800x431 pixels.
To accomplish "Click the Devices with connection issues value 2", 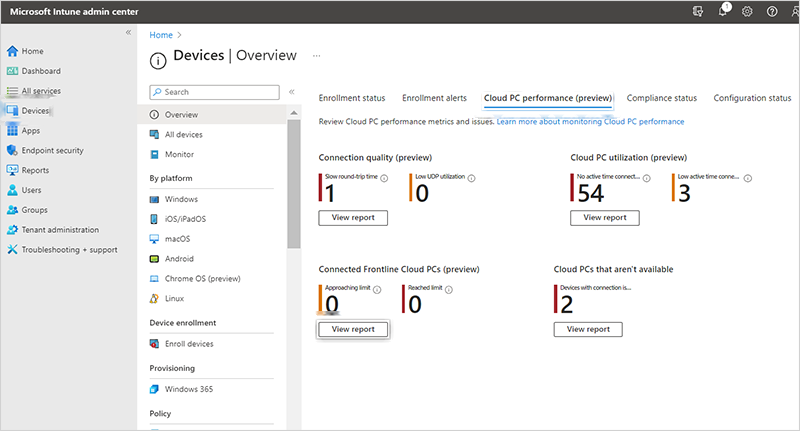I will click(567, 305).
